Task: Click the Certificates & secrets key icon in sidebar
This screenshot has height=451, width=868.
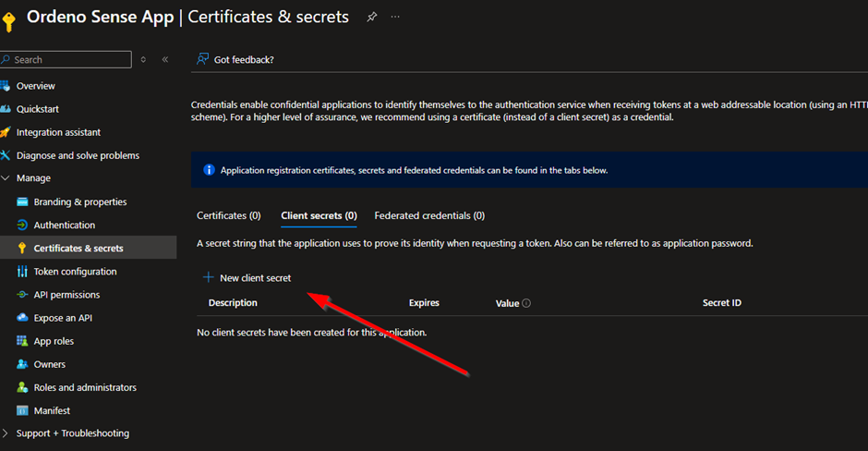Action: tap(22, 249)
